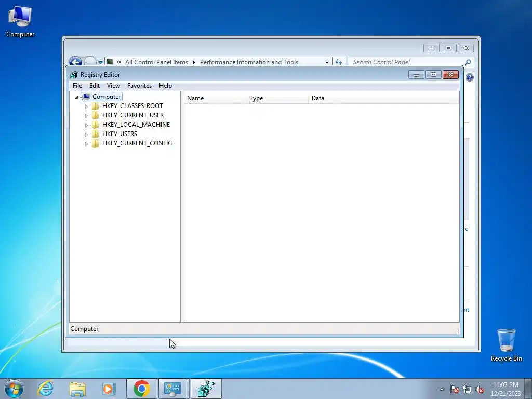Expand the HKEY_LOCAL_MACHINE key
The width and height of the screenshot is (532, 399).
(86, 125)
